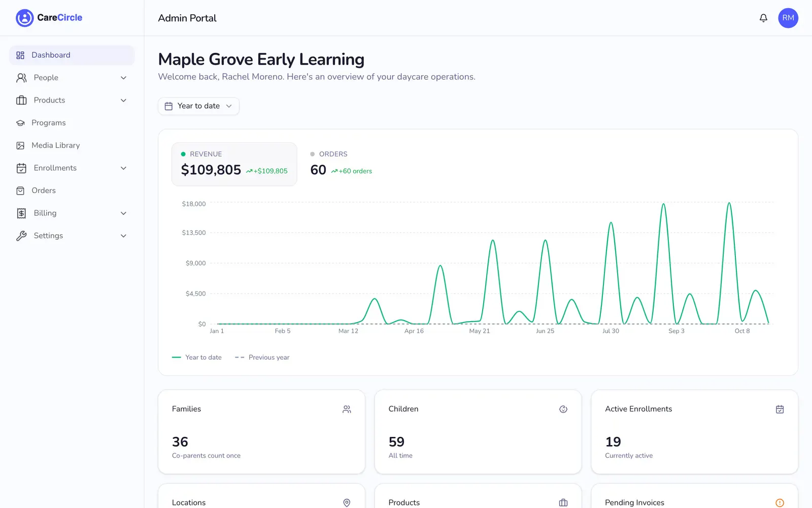
Task: Open the Active Enrollments stat card
Action: (695, 432)
